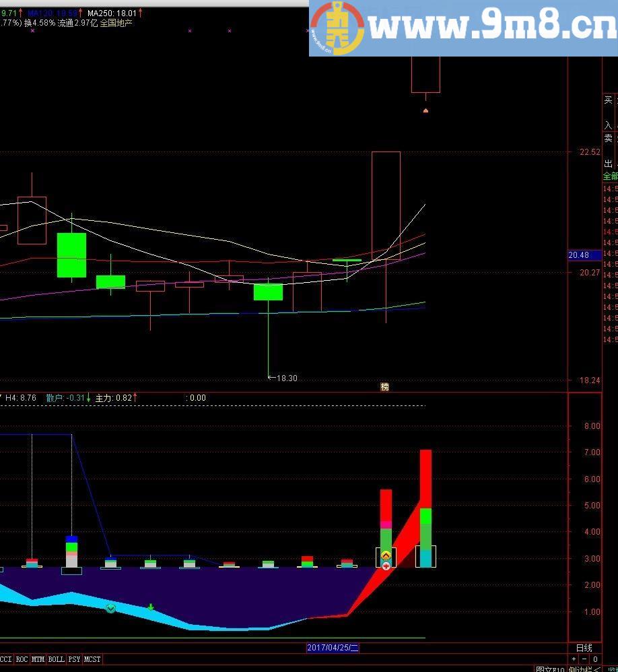Screen dimensions: 618x672
Task: Open the BOLL indicator tab
Action: (56, 659)
